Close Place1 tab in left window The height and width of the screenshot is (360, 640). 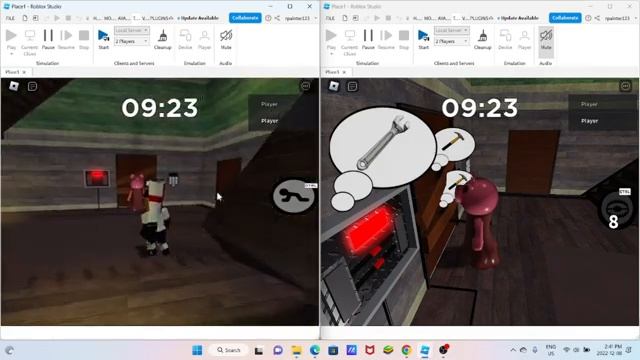click(24, 72)
